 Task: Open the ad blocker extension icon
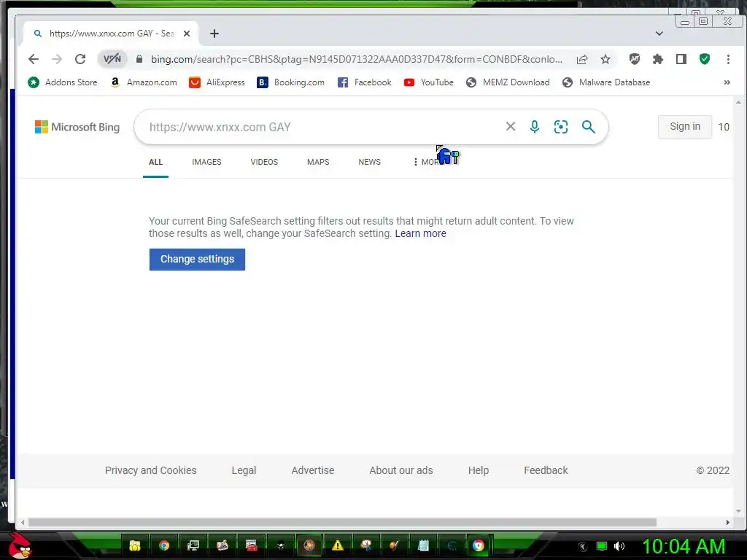[634, 59]
